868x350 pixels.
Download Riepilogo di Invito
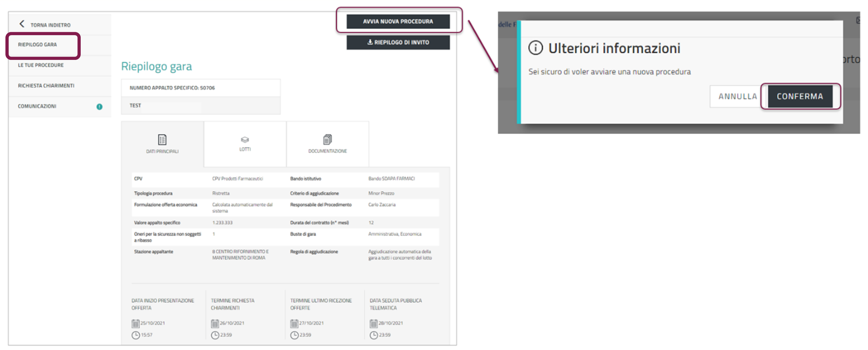tap(398, 42)
